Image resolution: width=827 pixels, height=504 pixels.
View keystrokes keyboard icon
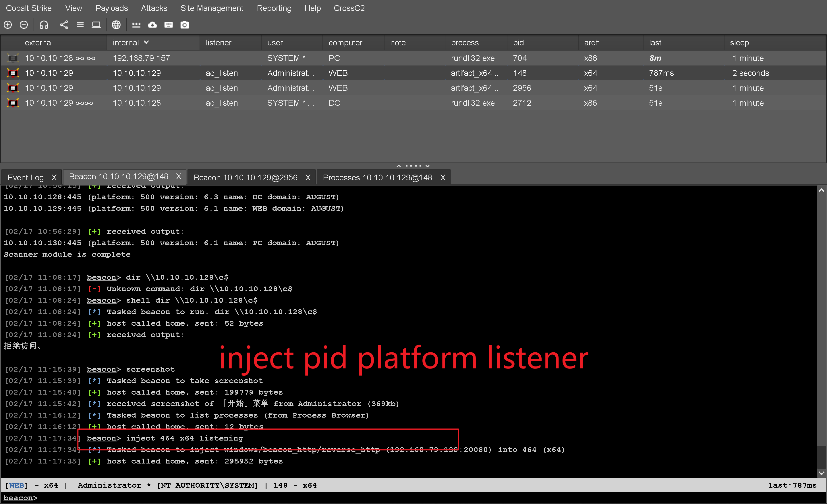coord(169,25)
